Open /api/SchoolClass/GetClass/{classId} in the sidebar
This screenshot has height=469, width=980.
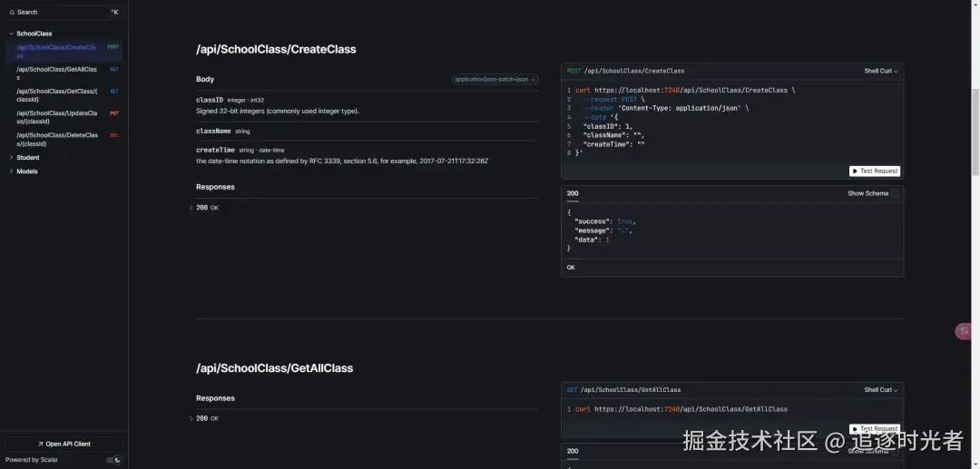(x=56, y=95)
